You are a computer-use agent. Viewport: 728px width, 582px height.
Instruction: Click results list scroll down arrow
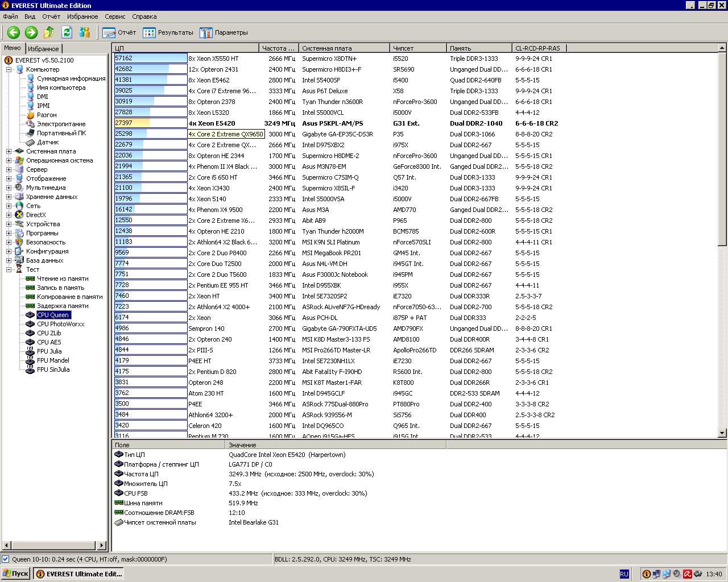(722, 433)
